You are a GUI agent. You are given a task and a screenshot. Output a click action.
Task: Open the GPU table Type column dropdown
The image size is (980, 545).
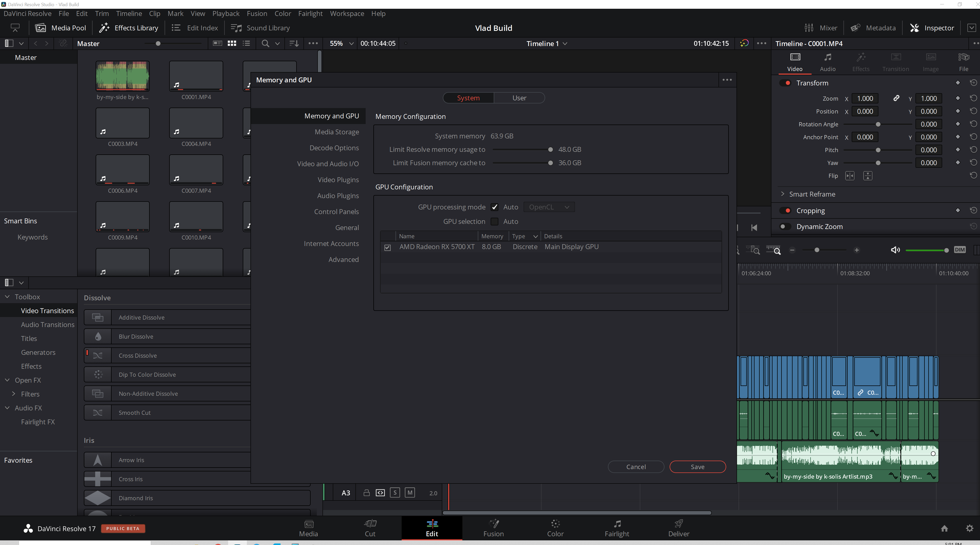click(535, 236)
